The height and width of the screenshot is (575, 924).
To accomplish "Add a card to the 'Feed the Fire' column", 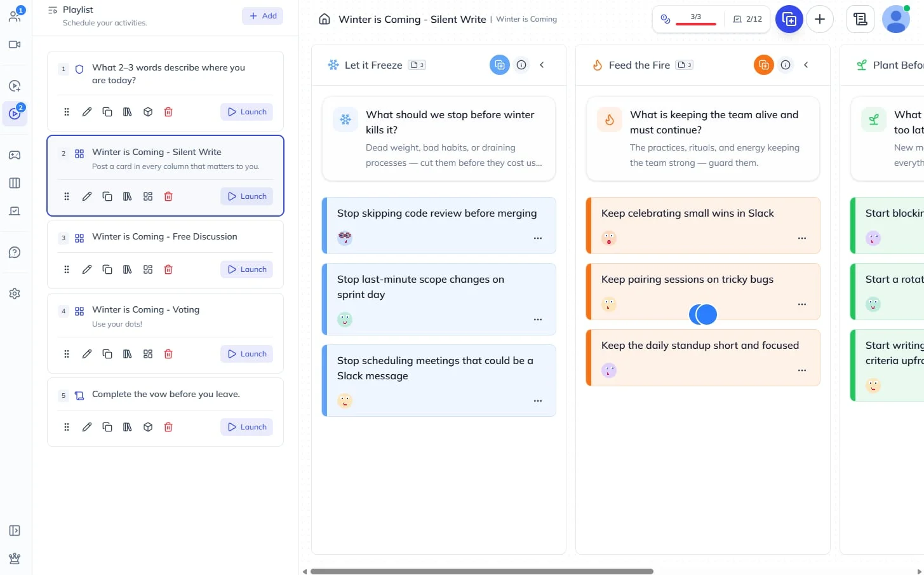I will pyautogui.click(x=764, y=65).
